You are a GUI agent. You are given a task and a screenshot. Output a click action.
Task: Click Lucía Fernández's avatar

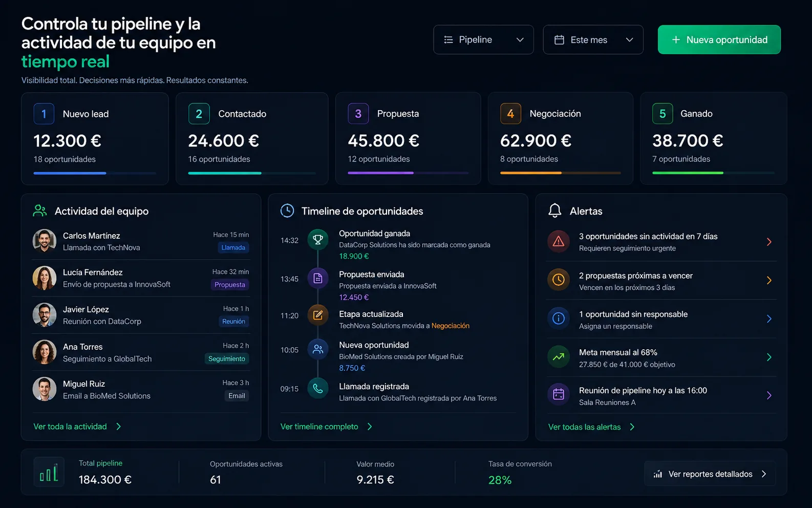tap(45, 278)
